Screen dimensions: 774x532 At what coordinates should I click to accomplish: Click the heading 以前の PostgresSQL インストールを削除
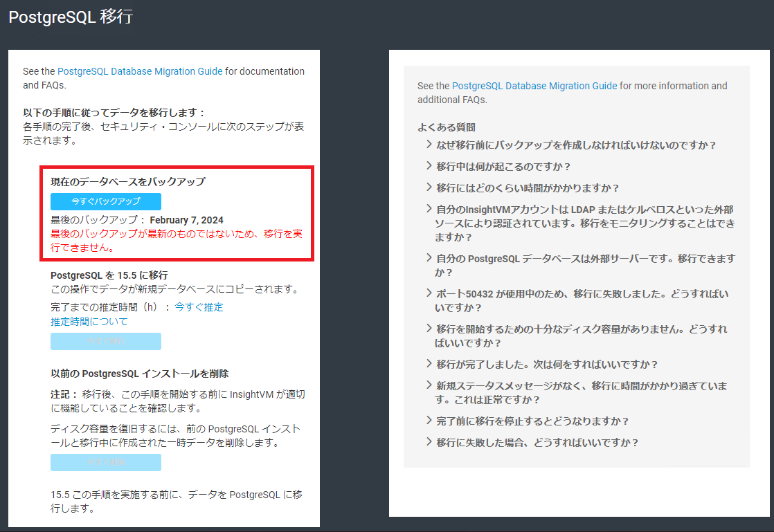click(x=140, y=374)
